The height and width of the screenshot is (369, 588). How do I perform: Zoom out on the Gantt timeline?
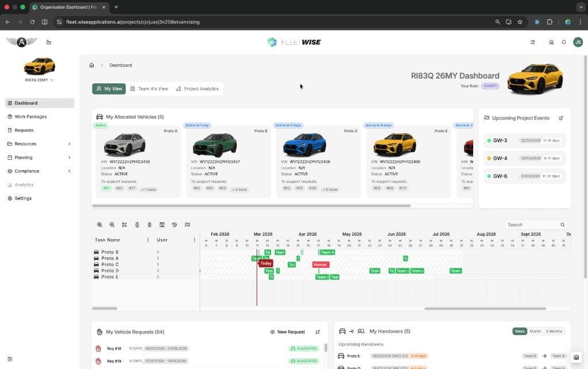tap(112, 225)
